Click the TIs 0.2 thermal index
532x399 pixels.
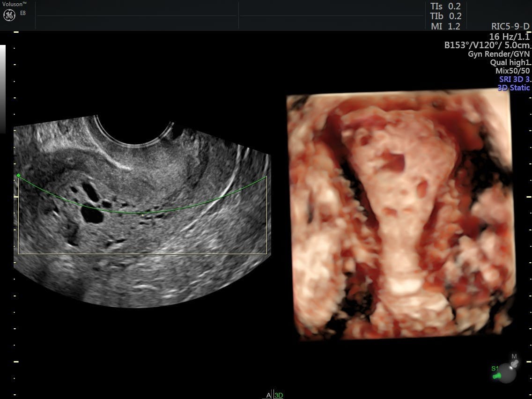pyautogui.click(x=445, y=6)
